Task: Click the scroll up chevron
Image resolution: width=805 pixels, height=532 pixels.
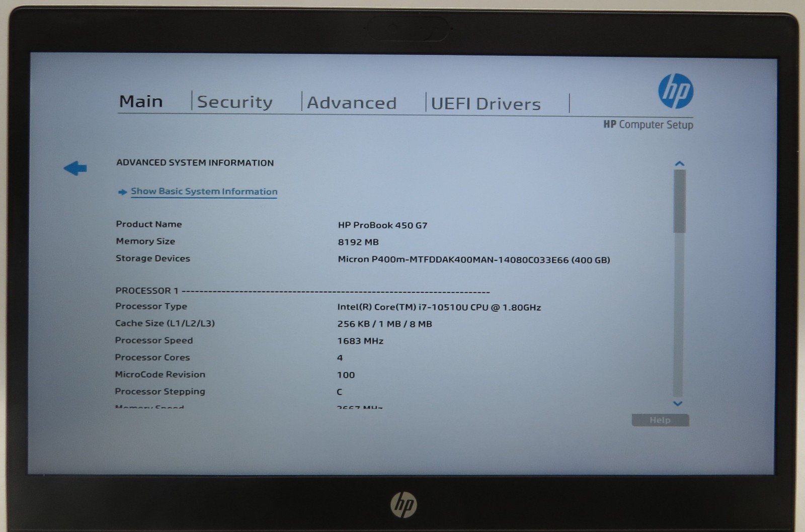Action: 680,163
